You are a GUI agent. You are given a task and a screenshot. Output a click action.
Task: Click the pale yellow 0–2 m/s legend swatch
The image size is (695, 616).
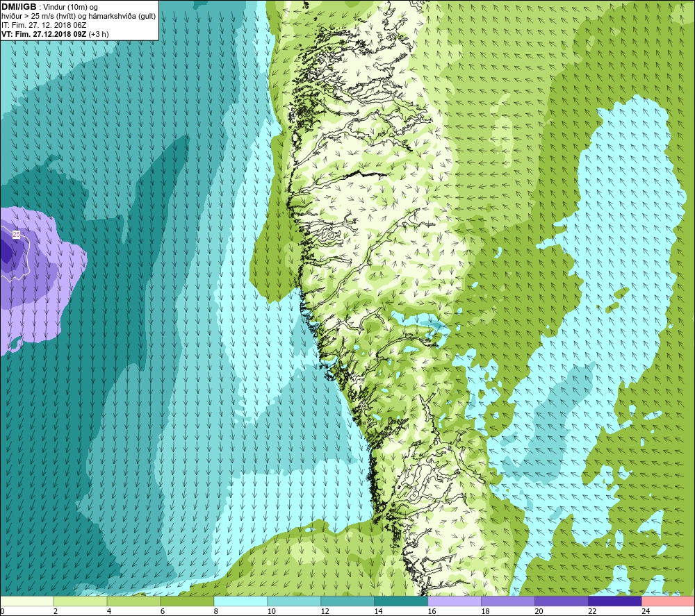(x=26, y=601)
